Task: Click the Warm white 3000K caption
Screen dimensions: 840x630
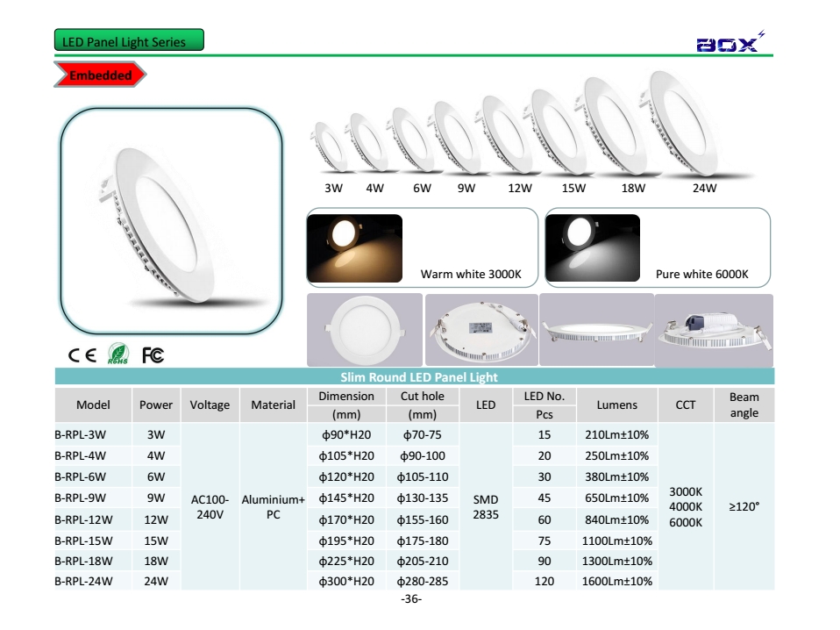Action: (471, 274)
